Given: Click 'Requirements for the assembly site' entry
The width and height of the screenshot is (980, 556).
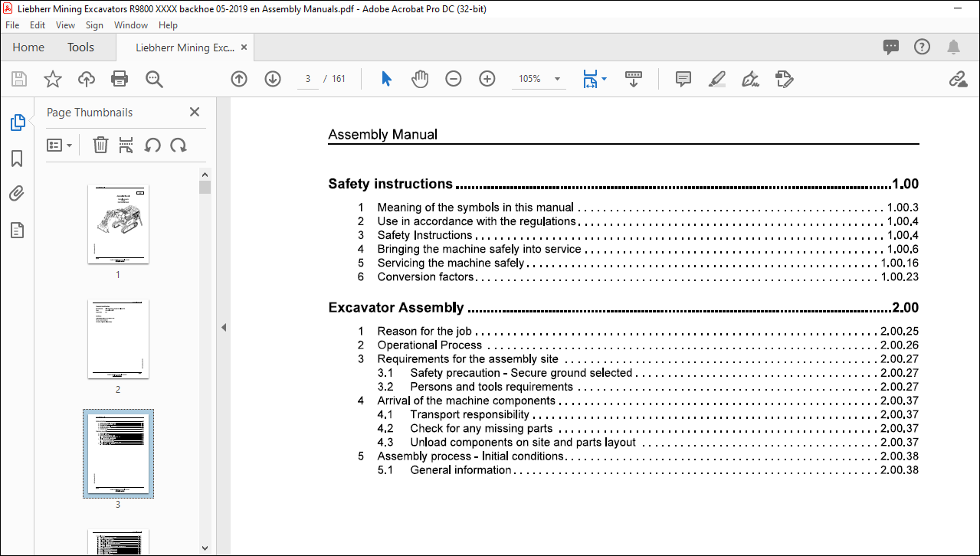Looking at the screenshot, I should (467, 359).
